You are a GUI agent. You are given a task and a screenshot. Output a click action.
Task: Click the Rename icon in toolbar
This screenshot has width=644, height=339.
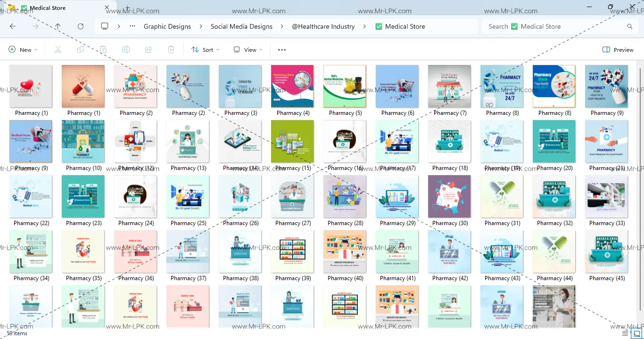click(x=126, y=49)
